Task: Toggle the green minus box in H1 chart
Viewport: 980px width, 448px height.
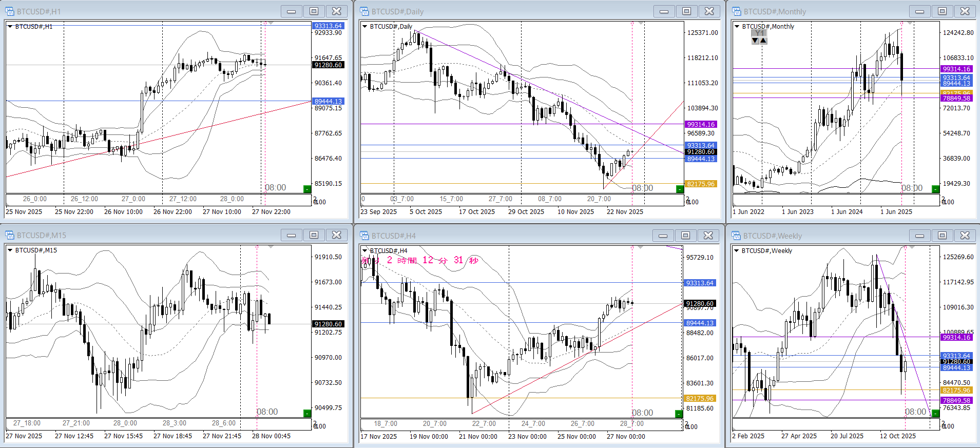Action: [307, 189]
